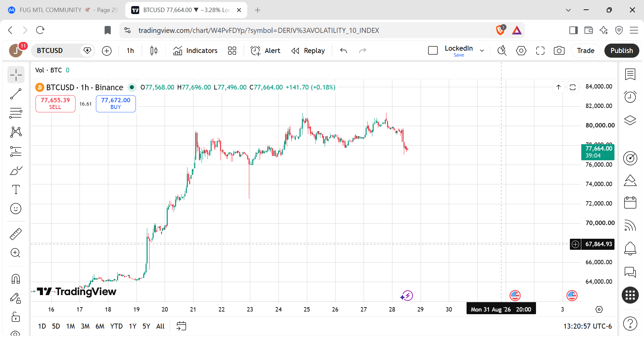The height and width of the screenshot is (338, 644).
Task: Open candlestick chart type menu
Action: (154, 51)
